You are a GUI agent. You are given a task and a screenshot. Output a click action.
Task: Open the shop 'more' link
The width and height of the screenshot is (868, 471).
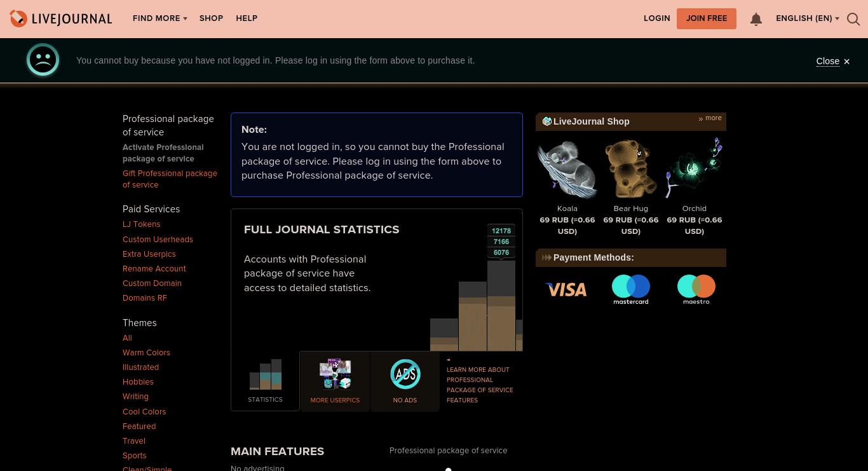coord(710,118)
